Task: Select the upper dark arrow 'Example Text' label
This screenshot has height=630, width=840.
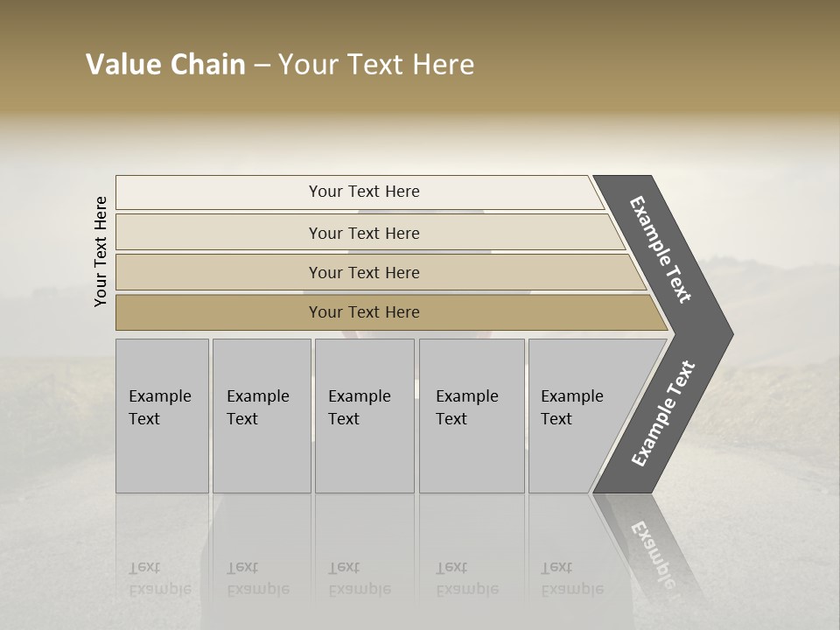Action: 660,250
